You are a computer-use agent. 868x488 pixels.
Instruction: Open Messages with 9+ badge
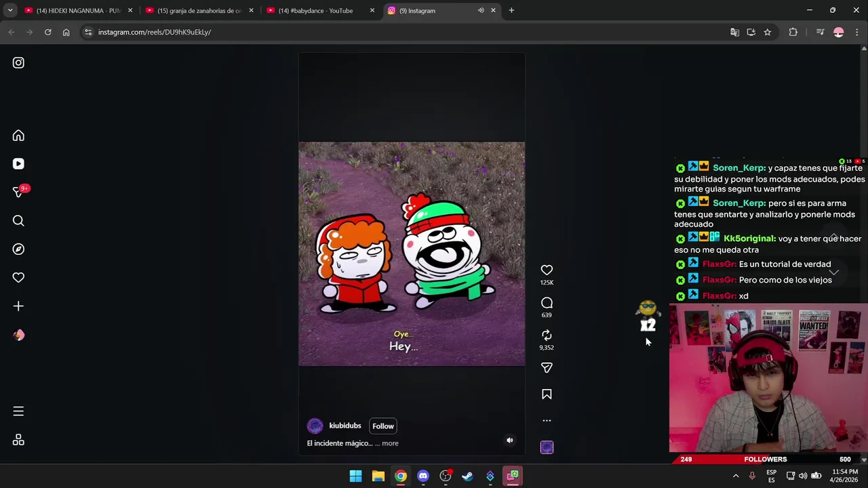[18, 192]
